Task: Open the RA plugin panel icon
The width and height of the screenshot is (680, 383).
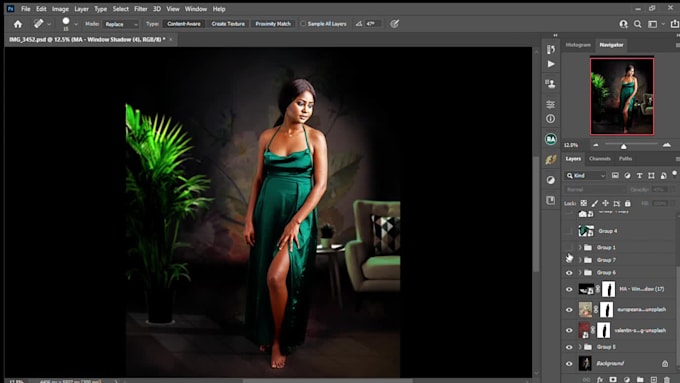Action: (551, 139)
